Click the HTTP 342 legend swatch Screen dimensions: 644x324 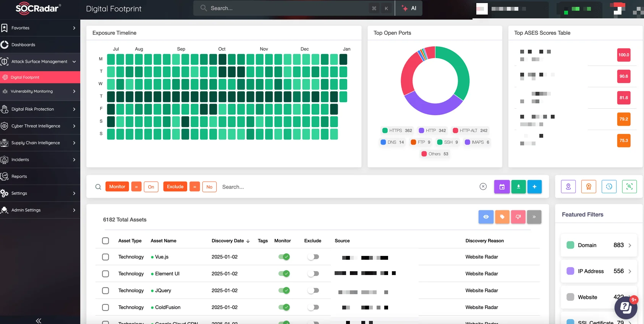[x=421, y=130]
